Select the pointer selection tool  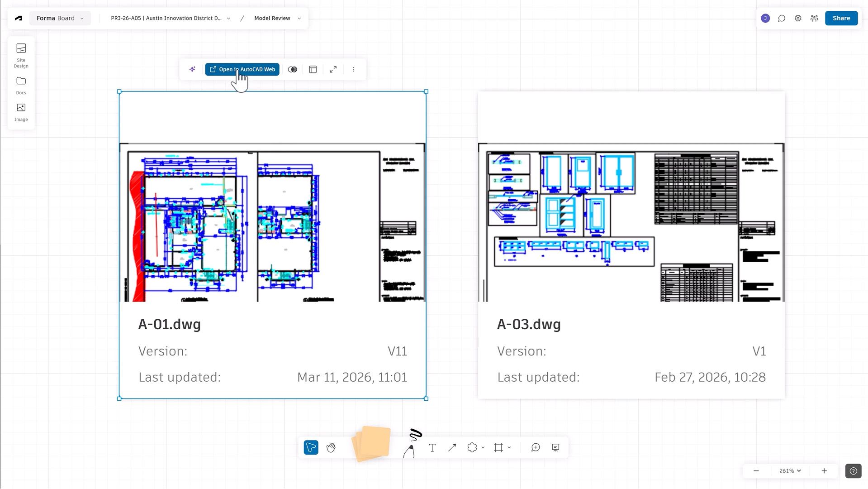(311, 447)
